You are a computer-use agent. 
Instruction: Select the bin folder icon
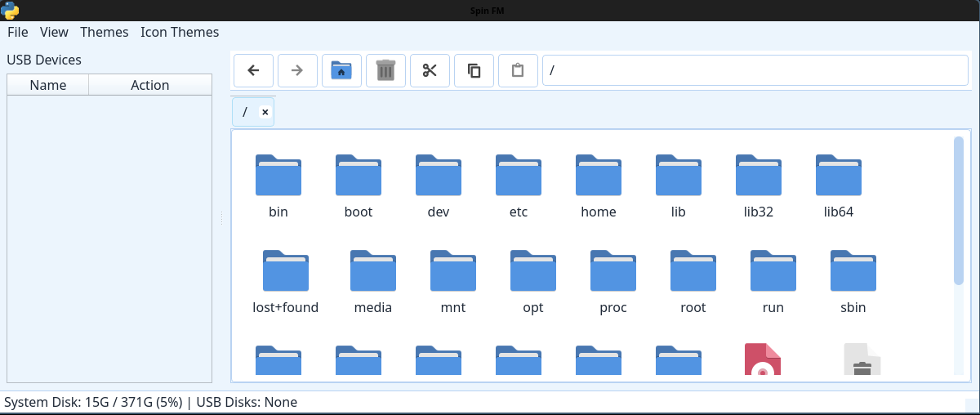click(278, 176)
